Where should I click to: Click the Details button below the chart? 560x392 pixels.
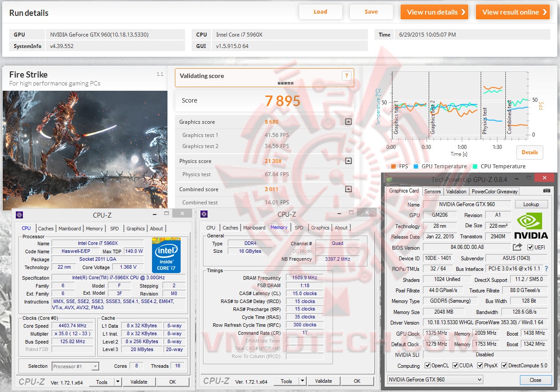[x=530, y=152]
